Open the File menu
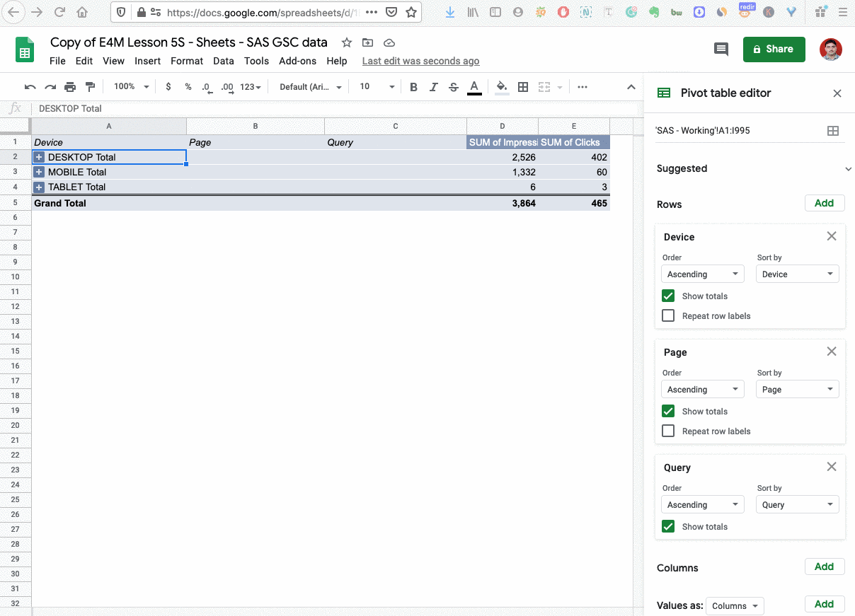 [x=57, y=61]
